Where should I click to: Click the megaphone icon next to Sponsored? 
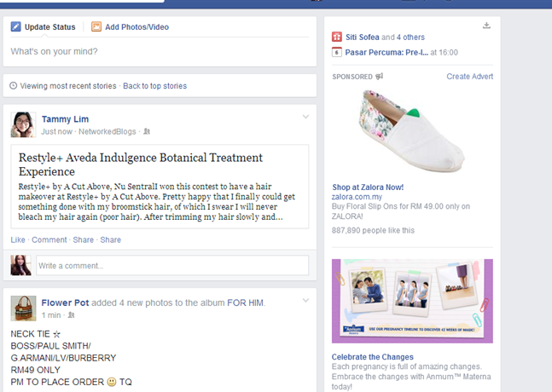pyautogui.click(x=379, y=77)
